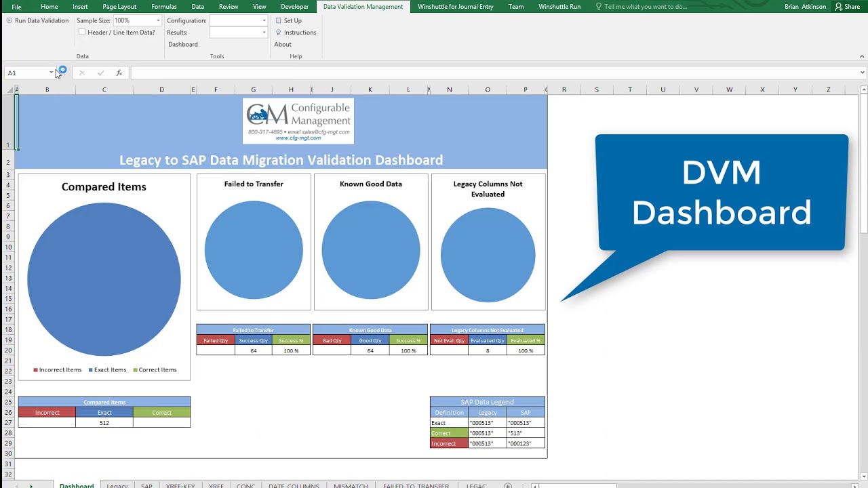Open Instructions with the lightbulb icon
This screenshot has height=488, width=868.
tap(296, 33)
